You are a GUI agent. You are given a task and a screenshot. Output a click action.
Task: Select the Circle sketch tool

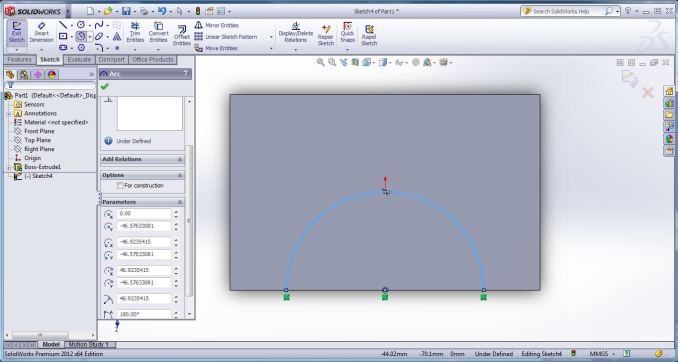tap(81, 25)
